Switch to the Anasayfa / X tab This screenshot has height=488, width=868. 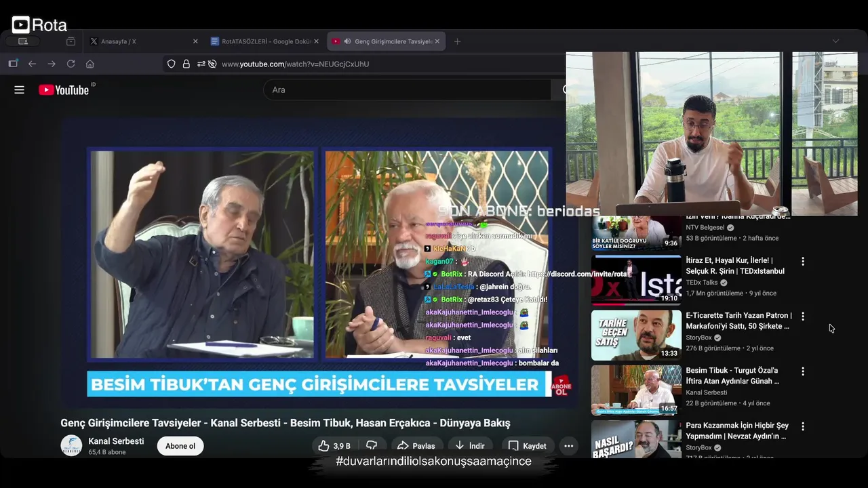tap(144, 41)
